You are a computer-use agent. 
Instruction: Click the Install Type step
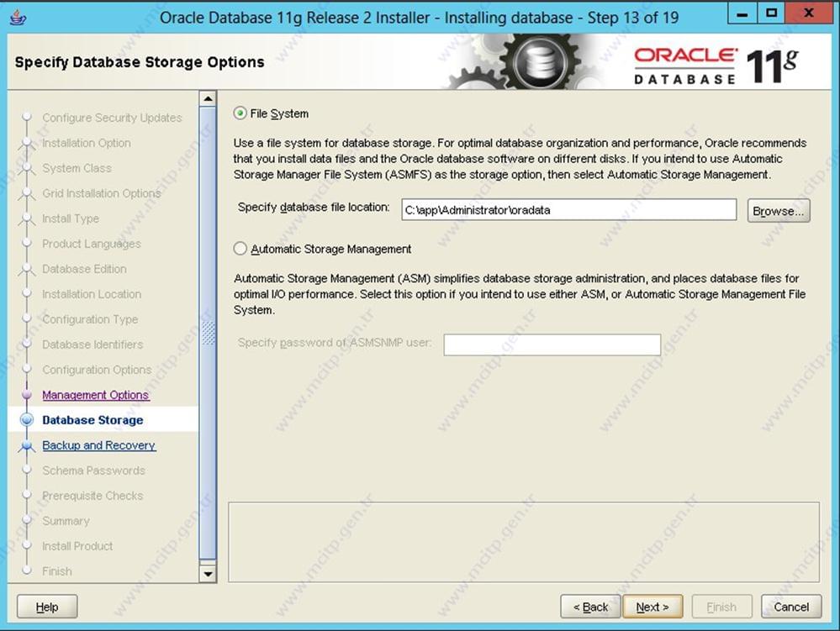pos(71,218)
